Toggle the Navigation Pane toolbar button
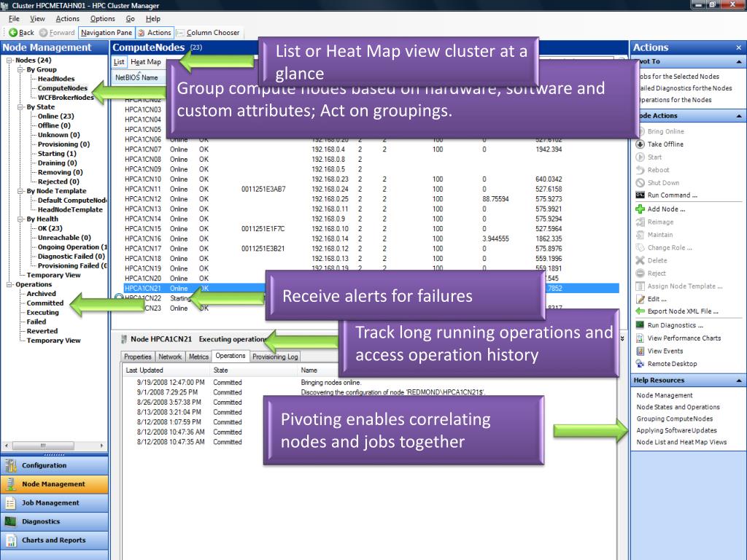The width and height of the screenshot is (747, 560). [107, 32]
